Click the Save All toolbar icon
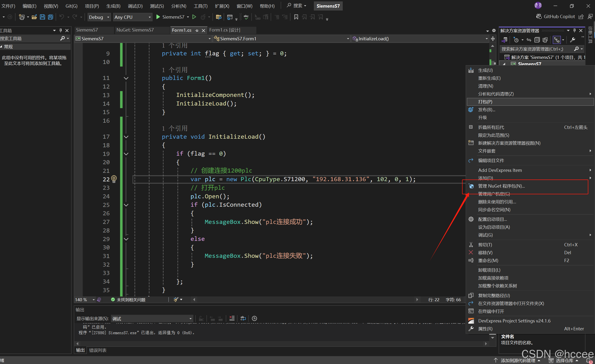This screenshot has width=595, height=364. coord(50,17)
